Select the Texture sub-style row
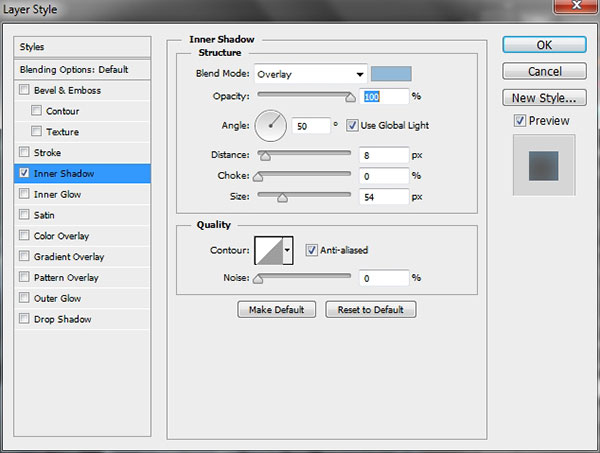Viewport: 600px width, 453px height. pos(82,132)
